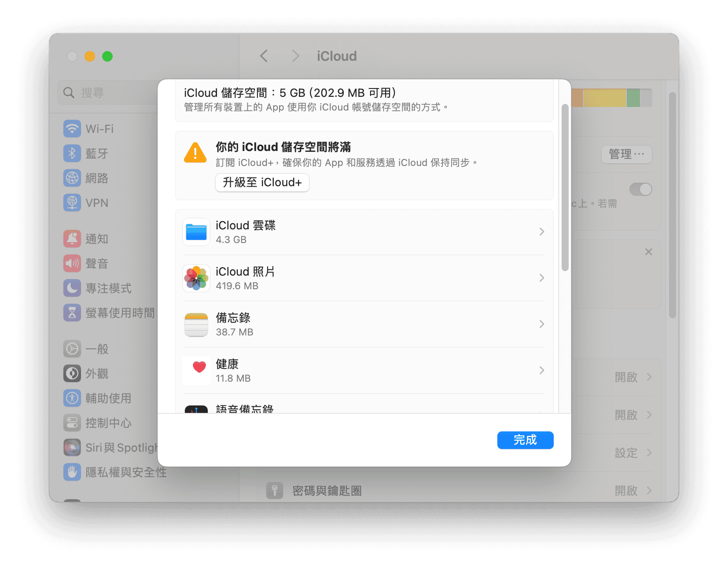The width and height of the screenshot is (728, 567).
Task: Open the 通知 bell icon
Action: (72, 239)
